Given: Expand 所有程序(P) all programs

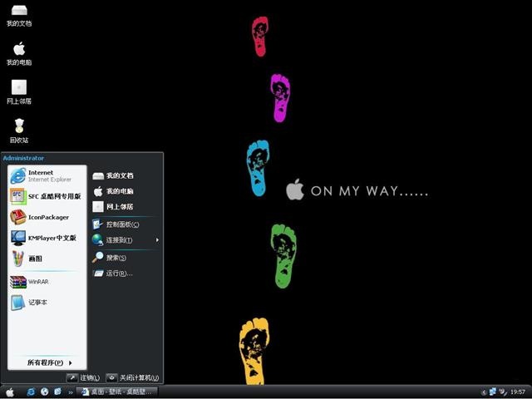Looking at the screenshot, I should pyautogui.click(x=50, y=362).
